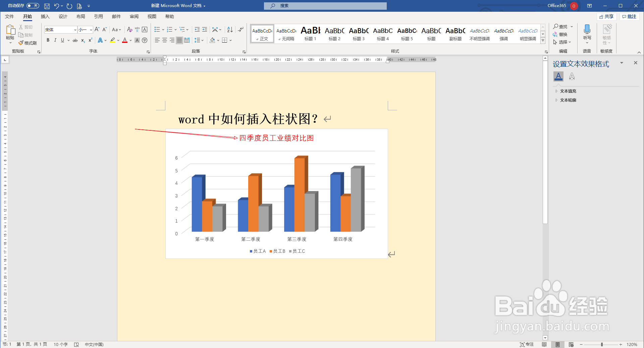644x348 pixels.
Task: Open the Select (选择) dropdown
Action: click(x=562, y=42)
